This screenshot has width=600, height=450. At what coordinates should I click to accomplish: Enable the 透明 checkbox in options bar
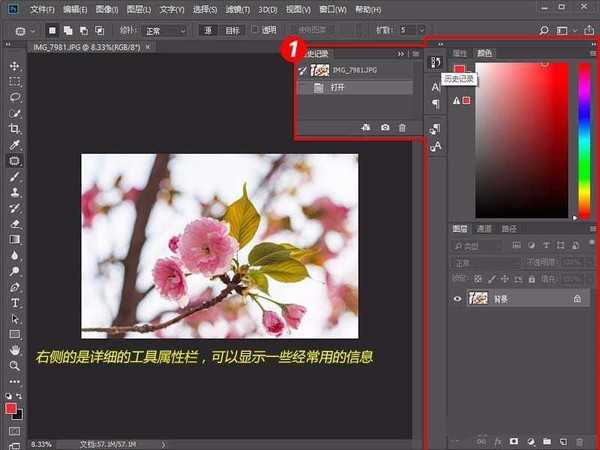pyautogui.click(x=255, y=30)
